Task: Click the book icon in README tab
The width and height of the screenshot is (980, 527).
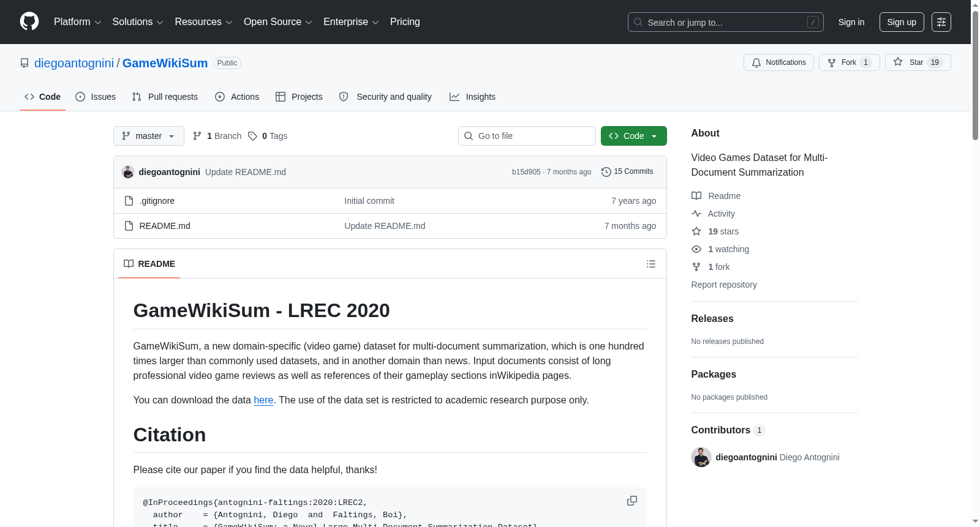Action: tap(129, 264)
